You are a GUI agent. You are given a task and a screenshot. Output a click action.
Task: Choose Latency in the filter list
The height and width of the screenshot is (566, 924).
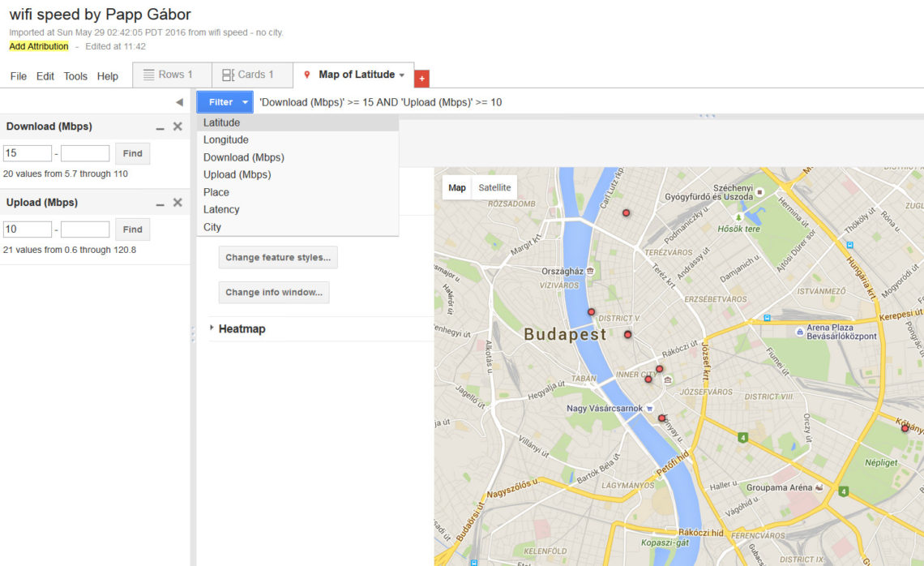(x=297, y=209)
